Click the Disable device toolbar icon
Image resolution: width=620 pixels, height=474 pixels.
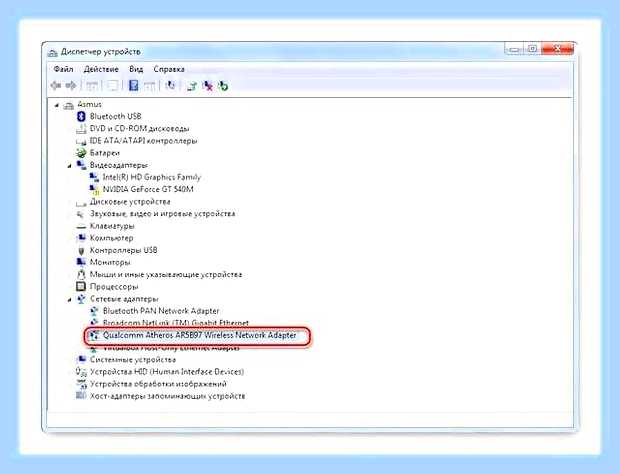(x=223, y=85)
